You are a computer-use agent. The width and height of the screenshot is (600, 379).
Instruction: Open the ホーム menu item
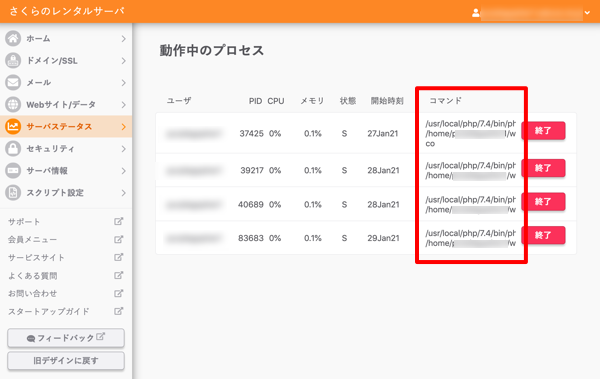(66, 39)
